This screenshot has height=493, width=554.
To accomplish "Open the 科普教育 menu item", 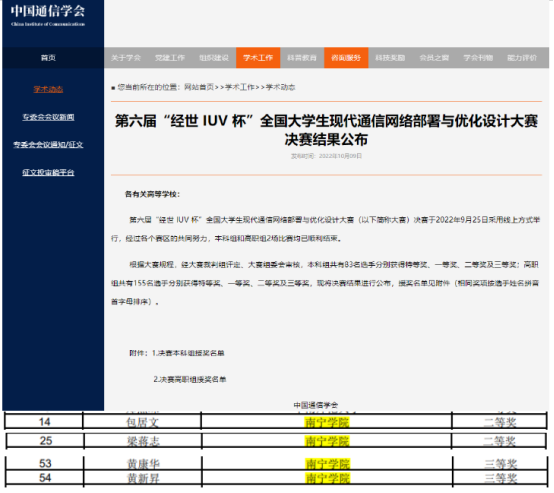I will [x=302, y=58].
